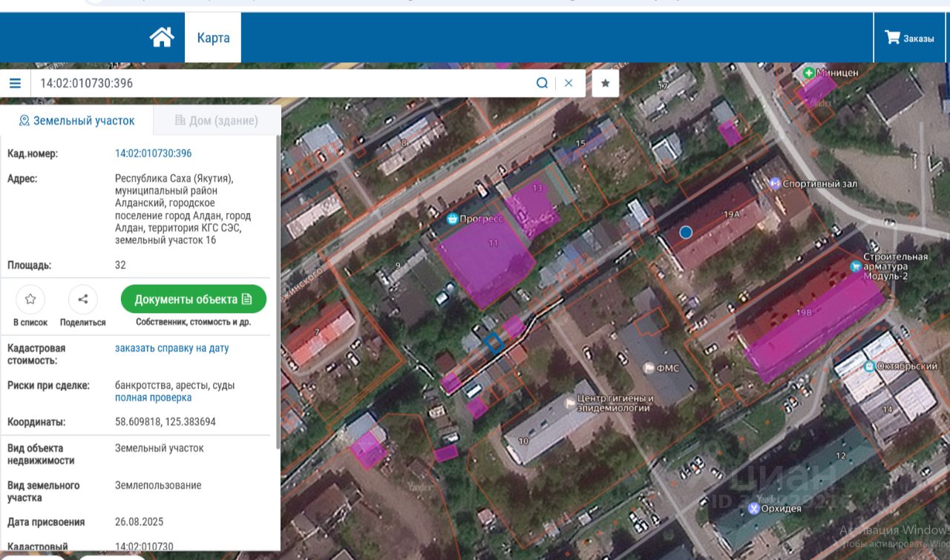Click the blue dot on building 19А
The height and width of the screenshot is (560, 950).
tap(686, 232)
